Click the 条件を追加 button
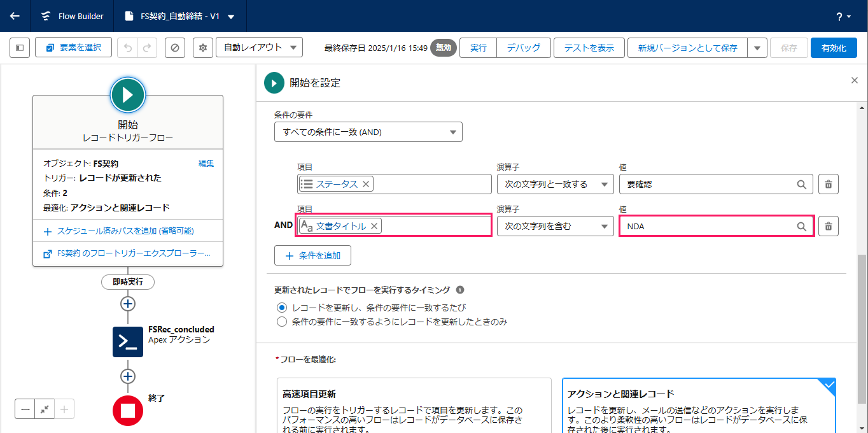This screenshot has width=868, height=433. pyautogui.click(x=312, y=255)
